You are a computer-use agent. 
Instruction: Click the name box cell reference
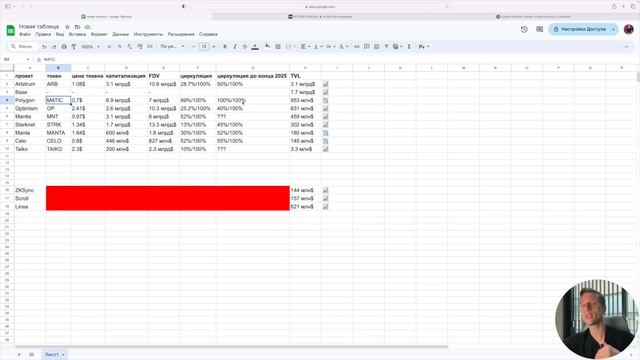[x=16, y=60]
